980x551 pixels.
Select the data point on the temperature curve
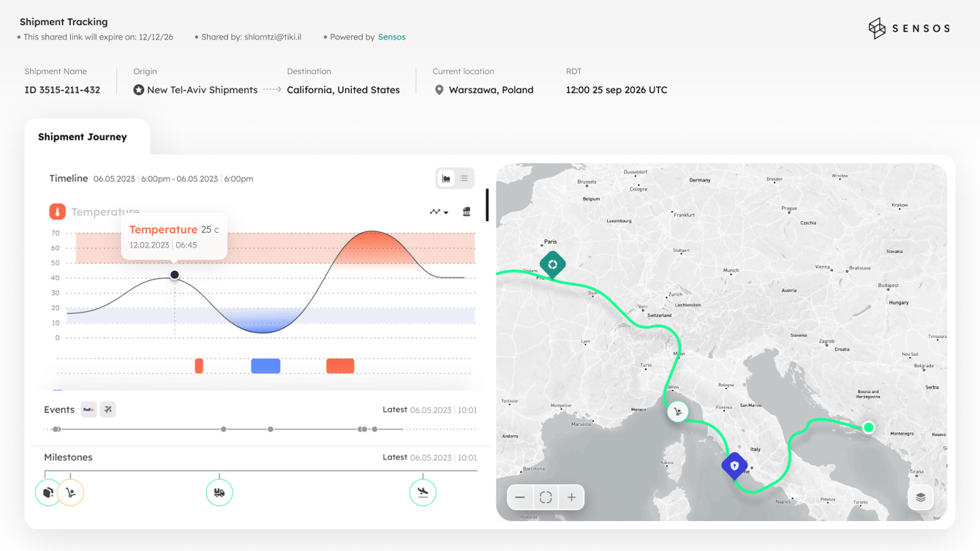click(x=175, y=275)
